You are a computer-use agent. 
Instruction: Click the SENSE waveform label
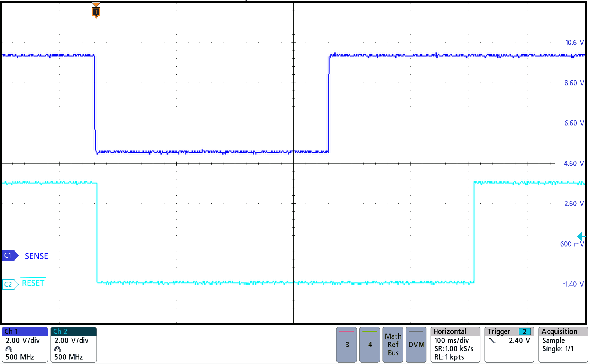click(x=36, y=256)
